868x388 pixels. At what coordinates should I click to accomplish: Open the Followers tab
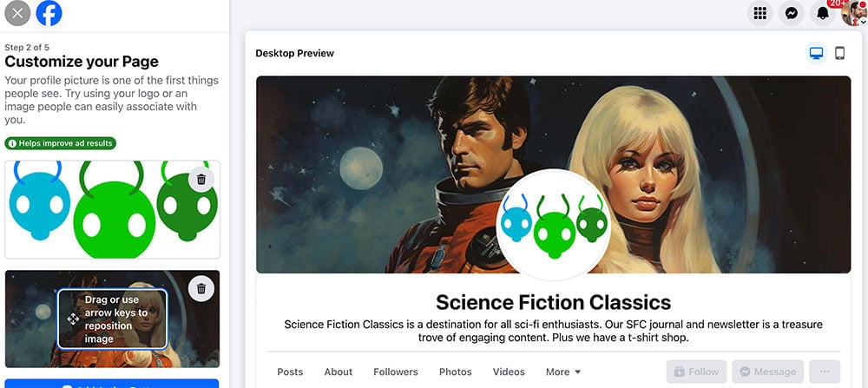(x=396, y=372)
